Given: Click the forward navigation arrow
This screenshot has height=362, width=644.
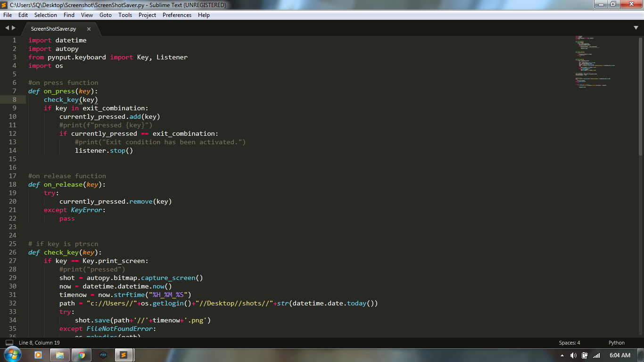Looking at the screenshot, I should pyautogui.click(x=13, y=27).
